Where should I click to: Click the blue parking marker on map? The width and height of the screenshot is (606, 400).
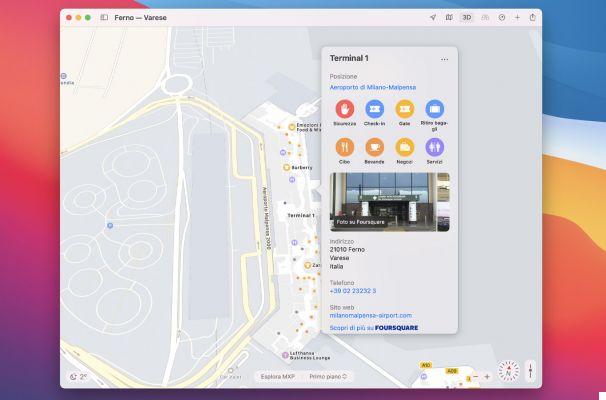(x=110, y=225)
